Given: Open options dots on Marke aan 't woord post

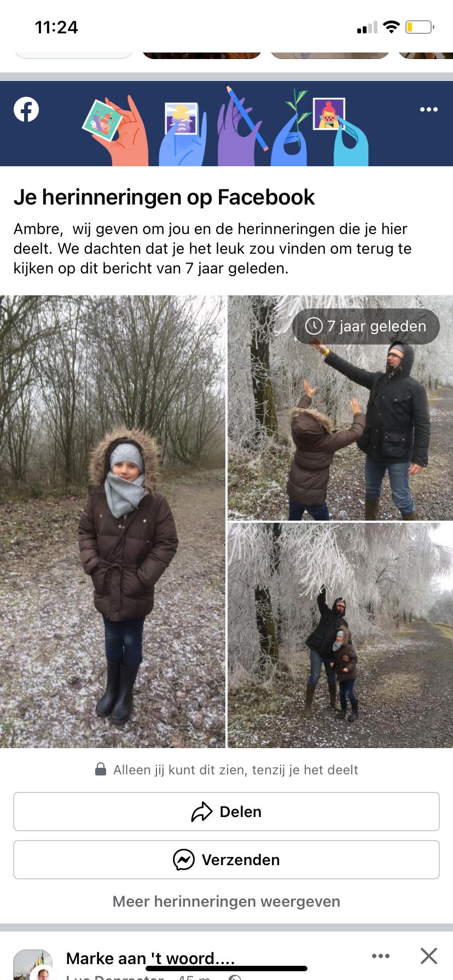Looking at the screenshot, I should (x=381, y=956).
